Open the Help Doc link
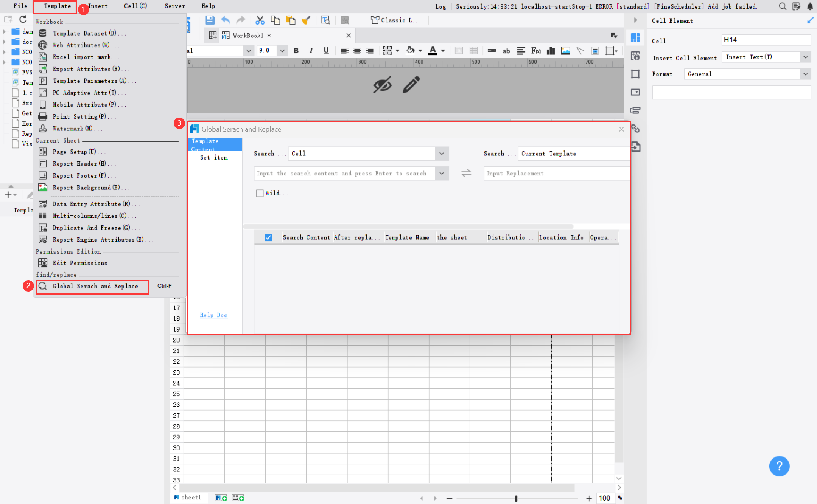 tap(213, 315)
